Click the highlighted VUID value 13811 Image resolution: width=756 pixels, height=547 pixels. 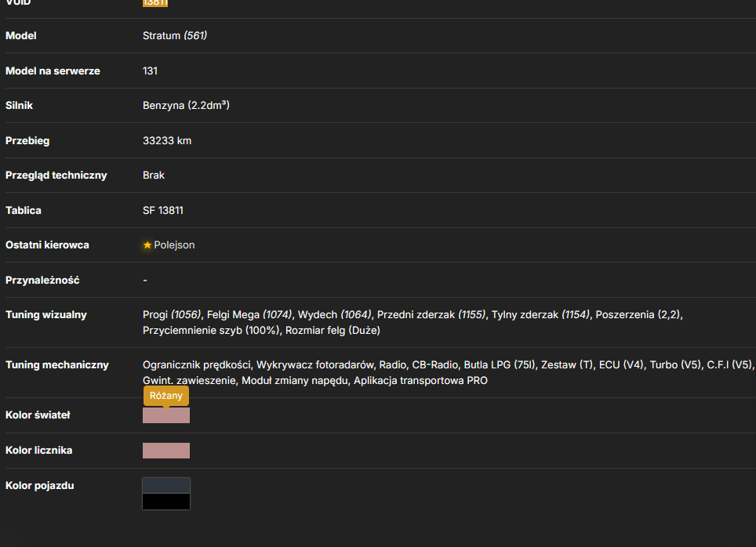click(155, 2)
